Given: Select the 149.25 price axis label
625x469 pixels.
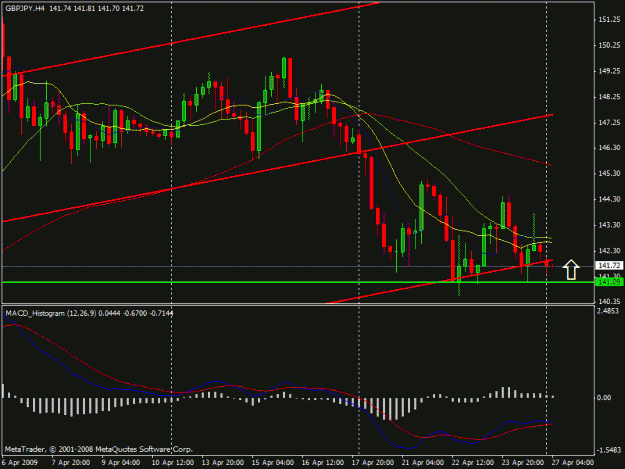Looking at the screenshot, I should (609, 71).
